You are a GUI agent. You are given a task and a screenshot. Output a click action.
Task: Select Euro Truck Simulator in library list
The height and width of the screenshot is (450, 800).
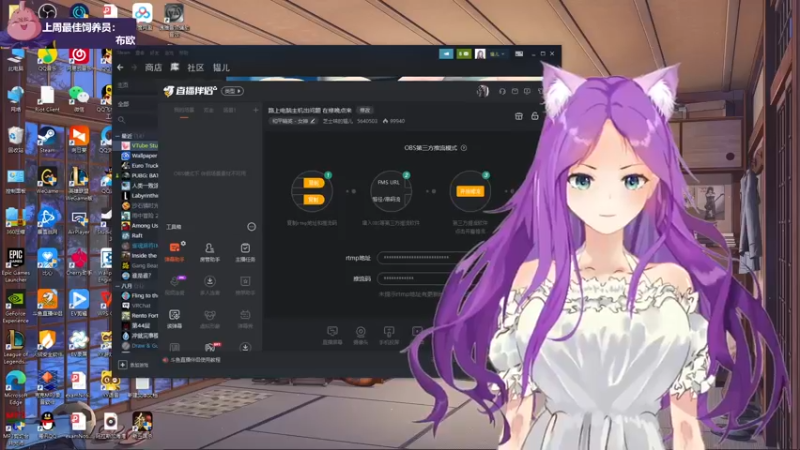(139, 166)
